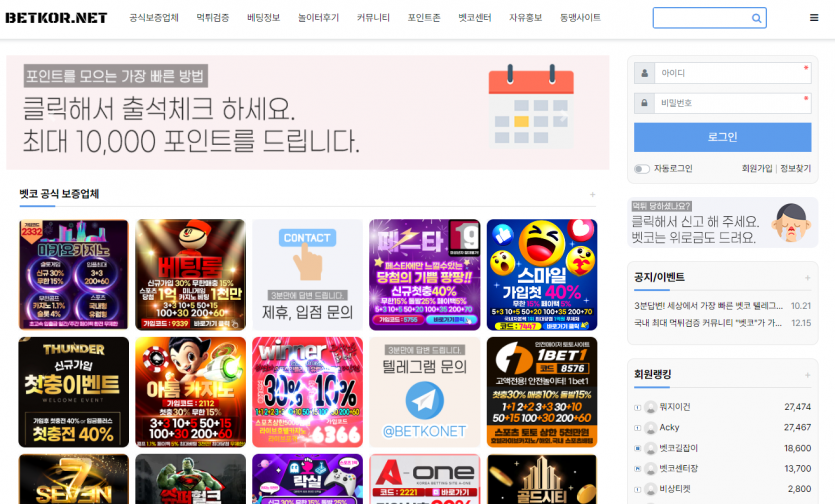This screenshot has height=504, width=835.
Task: Click the 공지/이벤트 heading
Action: click(x=659, y=278)
